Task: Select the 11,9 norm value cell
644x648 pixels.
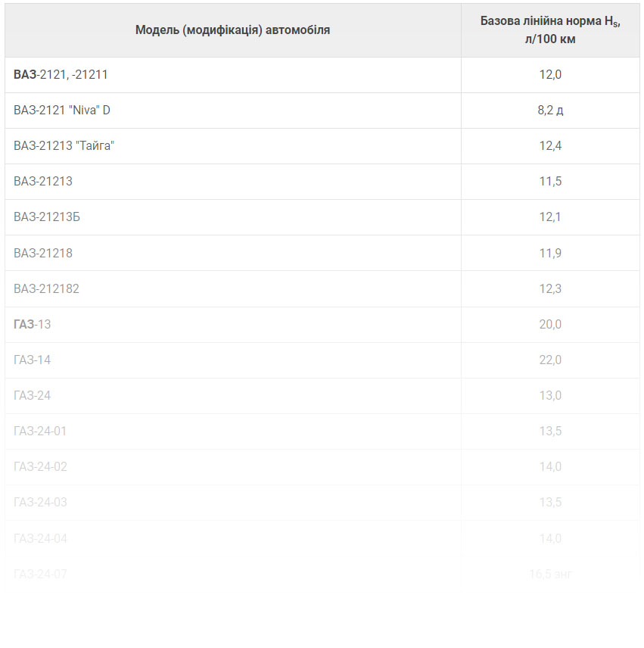Action: click(x=550, y=253)
